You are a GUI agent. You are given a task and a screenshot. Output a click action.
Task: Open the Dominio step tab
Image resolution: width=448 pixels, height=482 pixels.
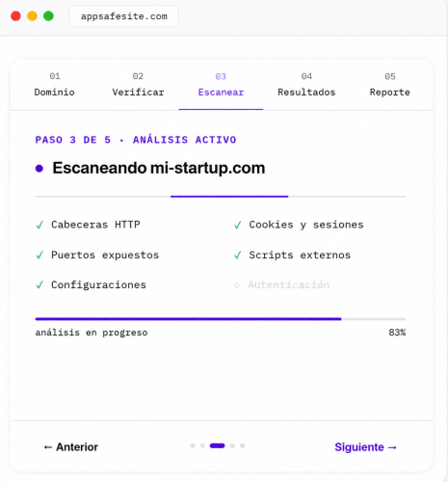coord(55,85)
